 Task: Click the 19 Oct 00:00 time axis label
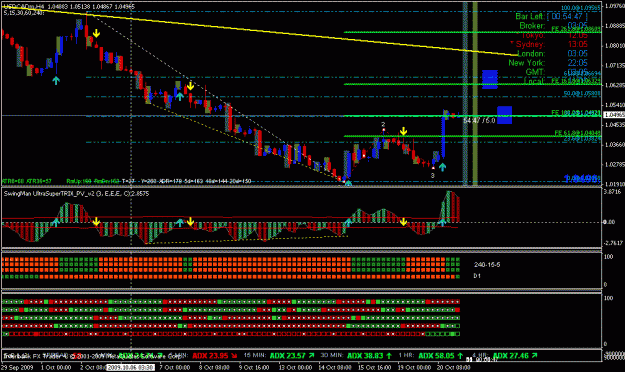(x=414, y=367)
